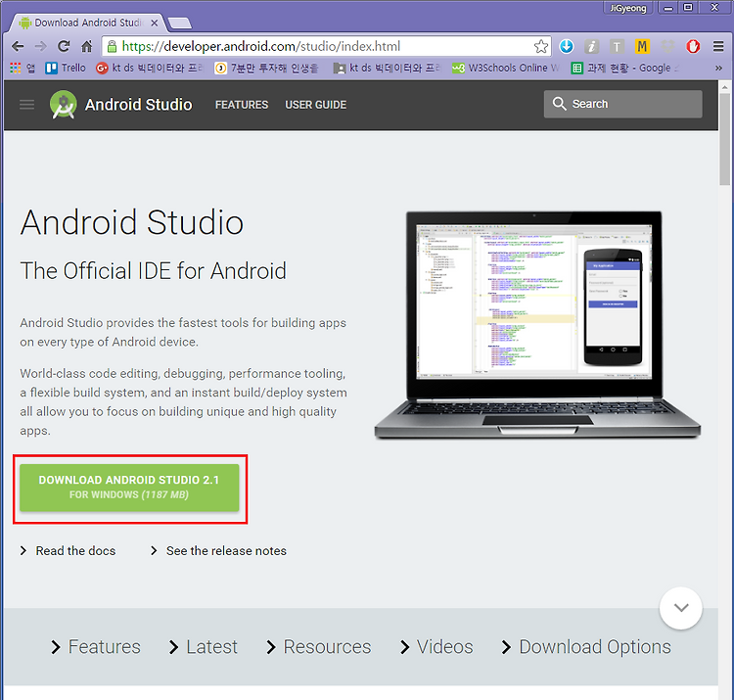Click the laptop screenshot image
734x700 pixels.
click(x=537, y=325)
